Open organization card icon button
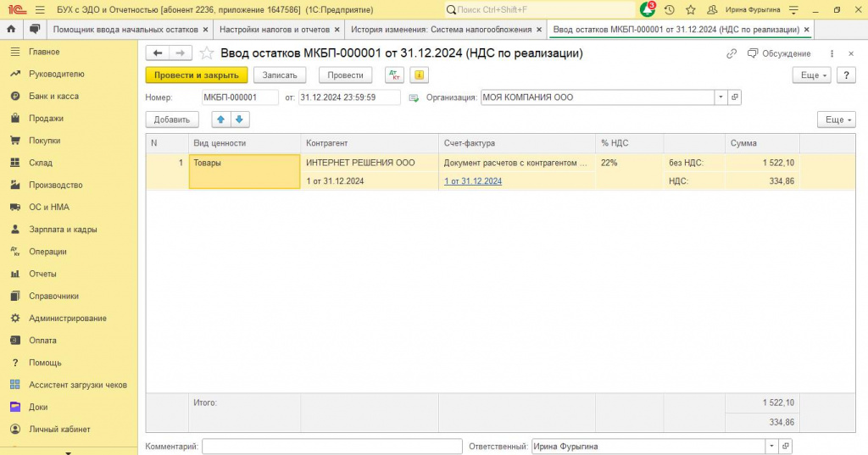 click(735, 97)
